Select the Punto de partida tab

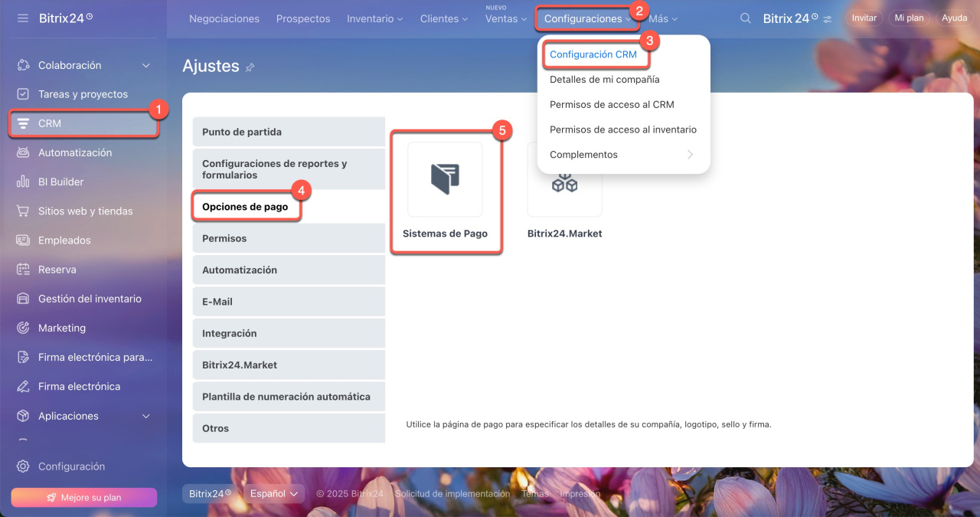click(x=289, y=132)
